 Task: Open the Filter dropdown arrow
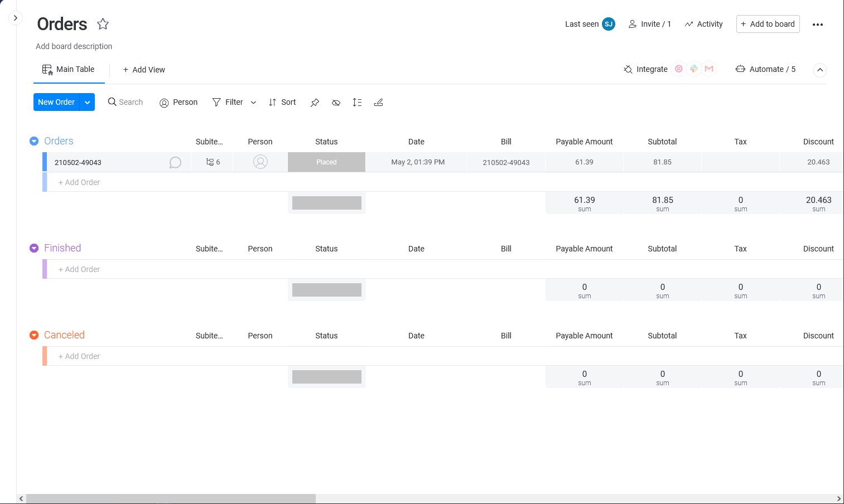pyautogui.click(x=253, y=103)
